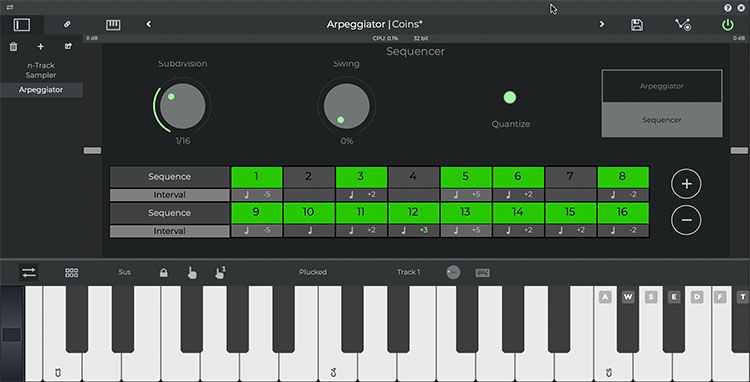Click the trash icon to delete plugin
This screenshot has height=382, width=750.
(13, 46)
